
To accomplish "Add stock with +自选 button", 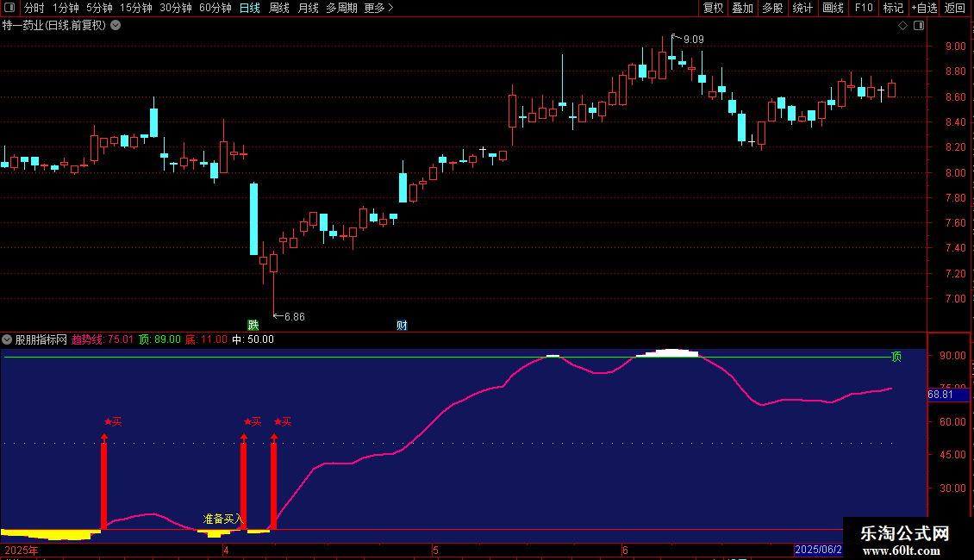I will pyautogui.click(x=924, y=8).
